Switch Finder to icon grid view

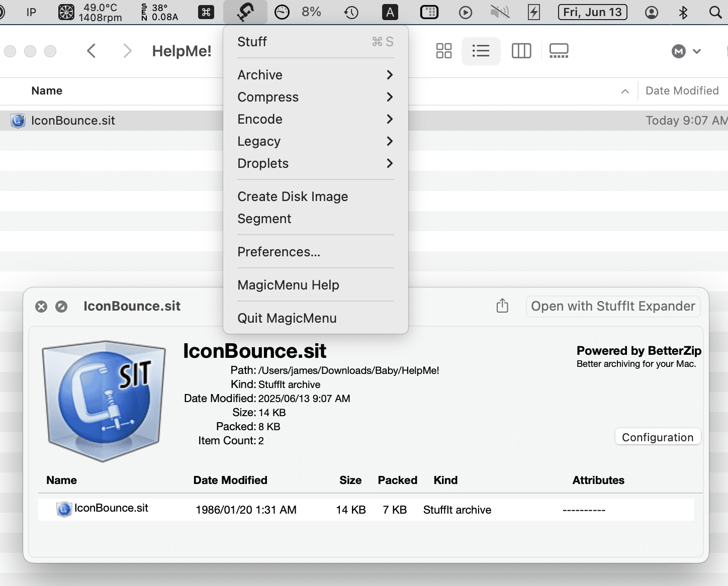[443, 51]
